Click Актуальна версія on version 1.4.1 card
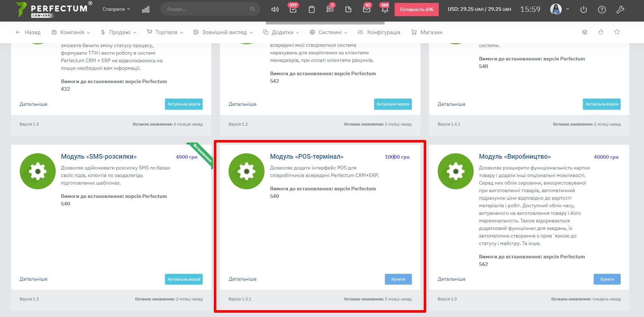The width and height of the screenshot is (644, 317). pyautogui.click(x=602, y=104)
